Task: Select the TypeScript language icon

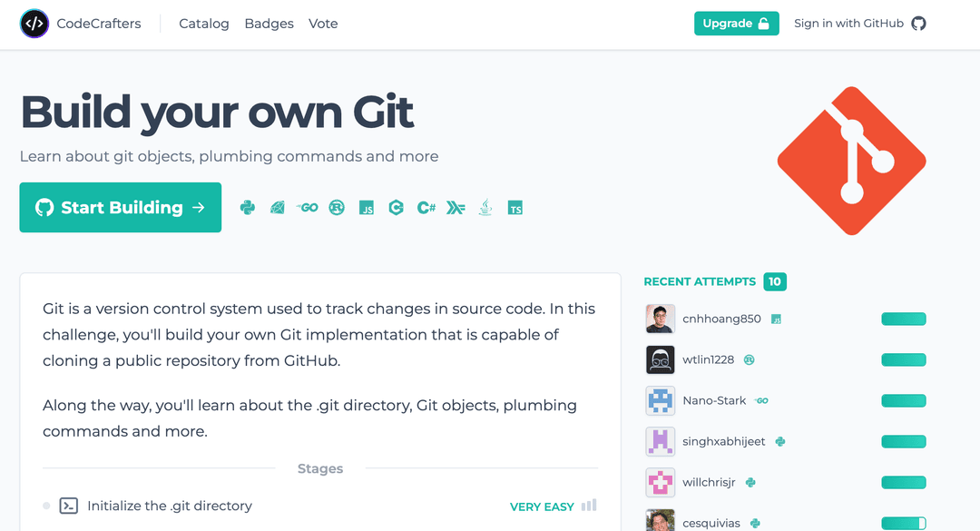Action: (x=515, y=208)
